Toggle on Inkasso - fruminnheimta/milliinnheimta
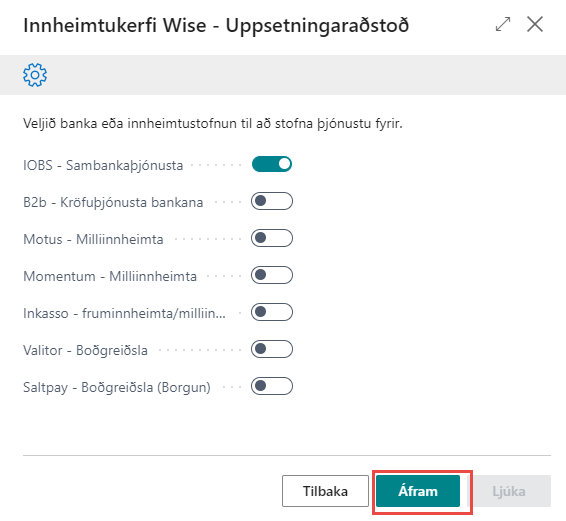This screenshot has width=566, height=521. click(x=272, y=312)
